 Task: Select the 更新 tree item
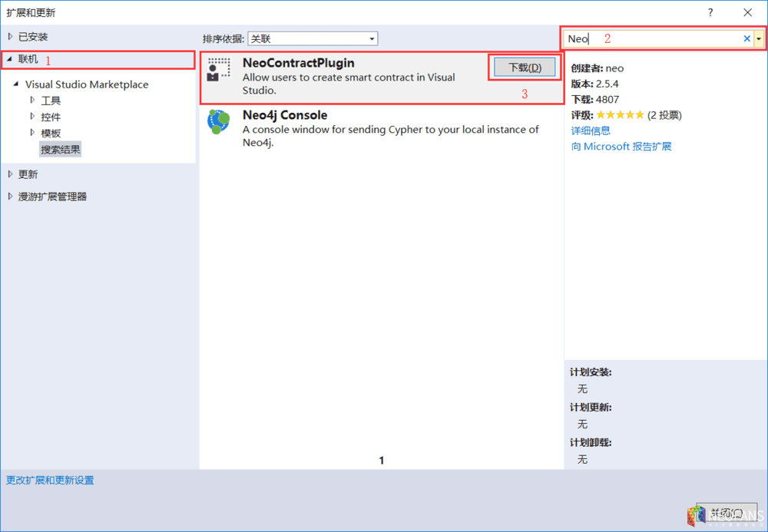point(28,174)
